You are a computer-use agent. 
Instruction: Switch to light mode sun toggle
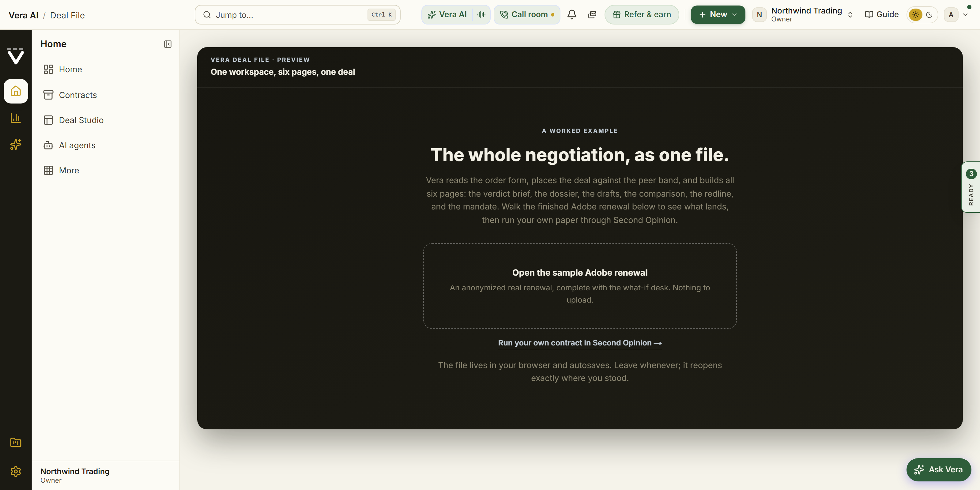(x=916, y=15)
